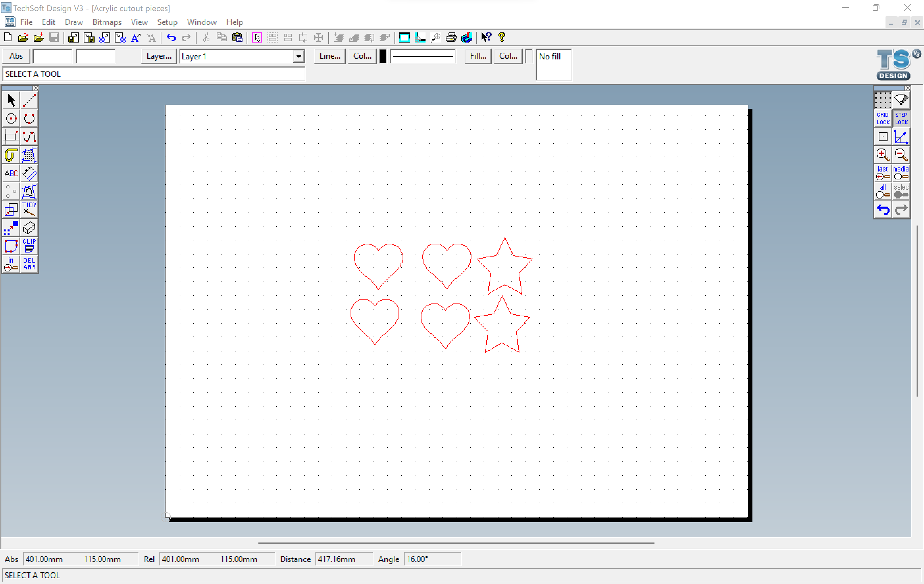Choose the three-points tool

[11, 191]
